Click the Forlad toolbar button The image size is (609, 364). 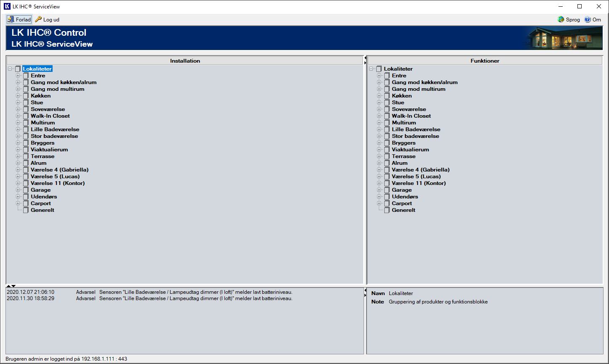[x=19, y=19]
